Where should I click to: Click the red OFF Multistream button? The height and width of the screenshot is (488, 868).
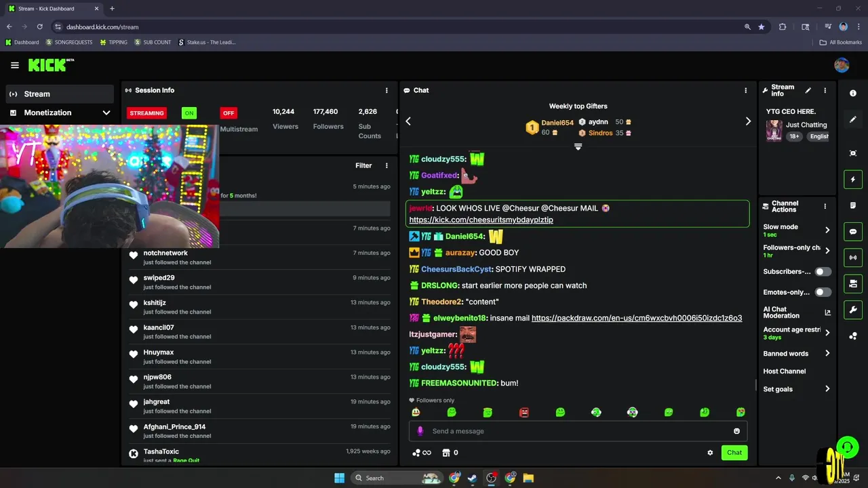229,113
